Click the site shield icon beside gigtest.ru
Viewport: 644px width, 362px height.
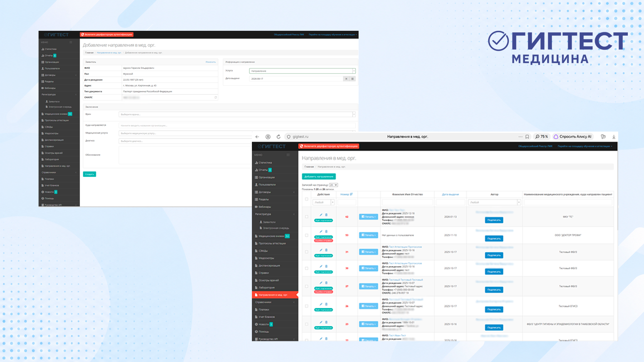click(x=288, y=137)
